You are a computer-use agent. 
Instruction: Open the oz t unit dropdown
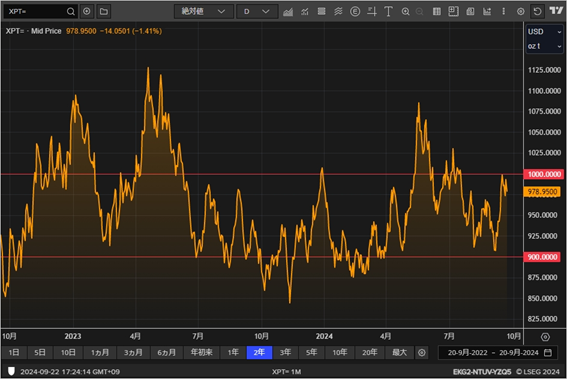pyautogui.click(x=544, y=46)
